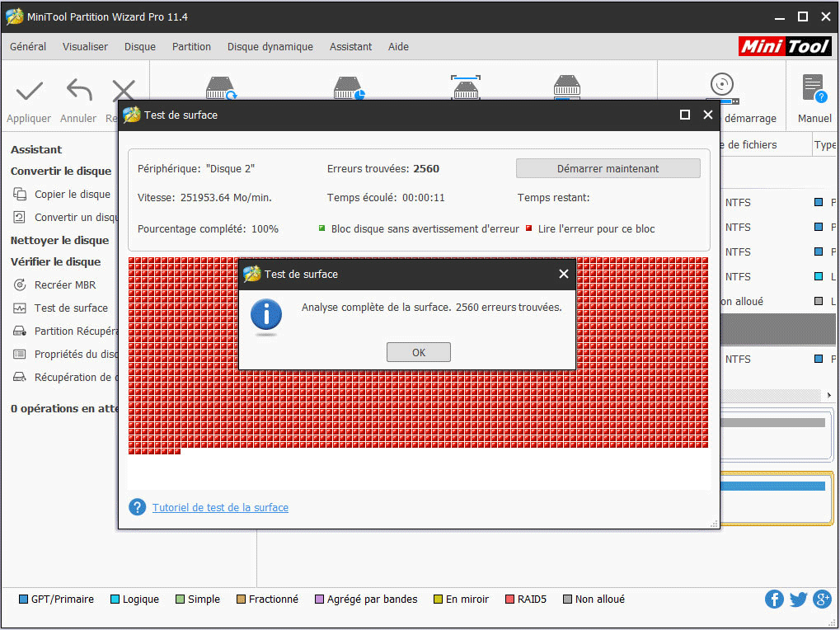Close the analysis complete message box
840x630 pixels.
[x=564, y=274]
